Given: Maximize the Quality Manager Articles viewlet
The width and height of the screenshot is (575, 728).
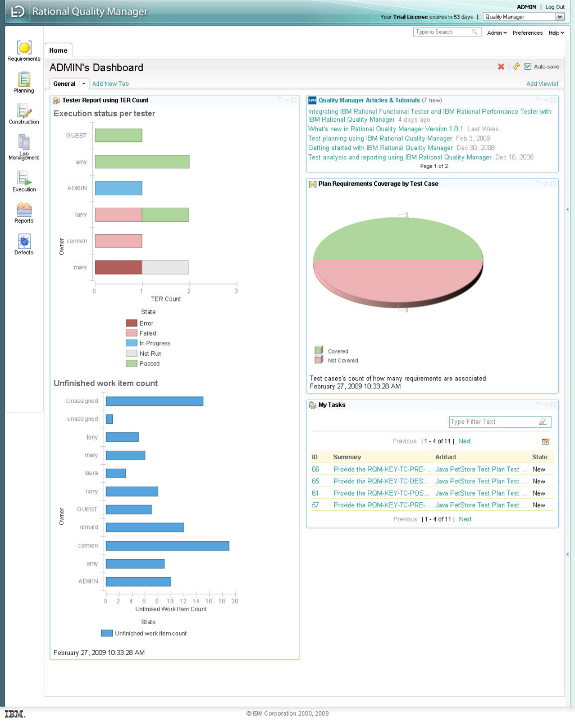Looking at the screenshot, I should tap(553, 100).
